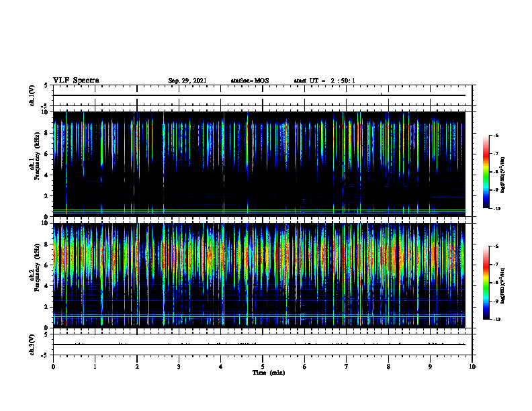Screen dimensions: 532x411
Task: Click time axis tick label "6"
Action: [305, 367]
